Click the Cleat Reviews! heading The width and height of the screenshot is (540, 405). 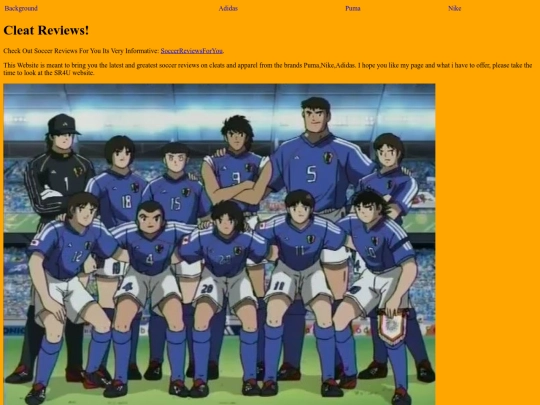(46, 30)
